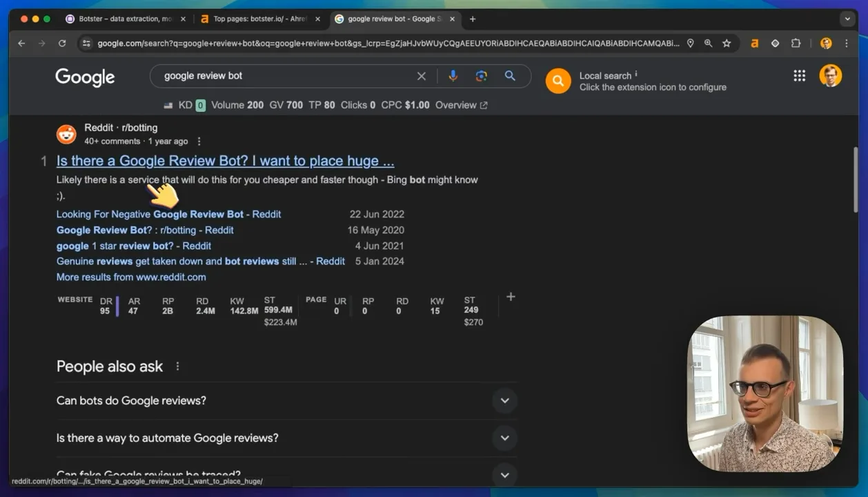Select the google review bot tab
The image size is (868, 497).
pos(394,19)
